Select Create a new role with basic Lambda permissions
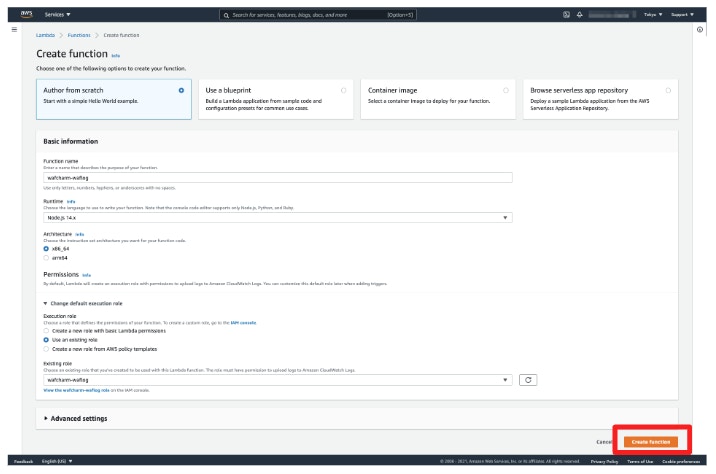Viewport: 716px width, 474px height. 46,331
